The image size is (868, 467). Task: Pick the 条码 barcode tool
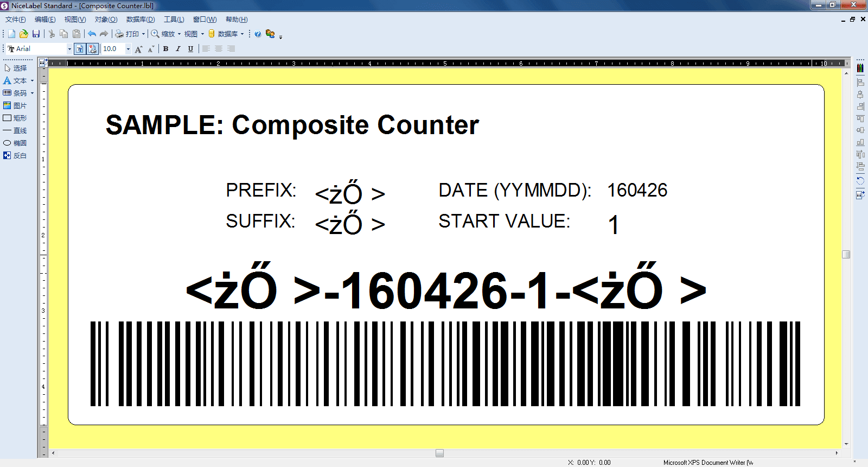point(15,93)
